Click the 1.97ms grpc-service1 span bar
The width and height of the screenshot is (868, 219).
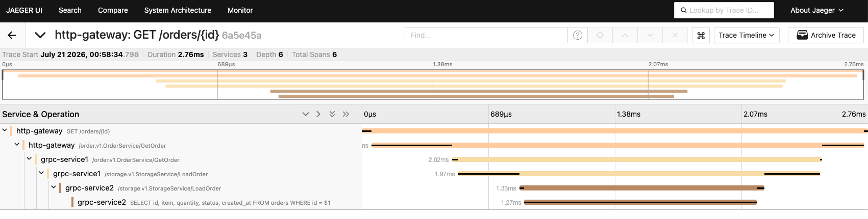pyautogui.click(x=638, y=174)
